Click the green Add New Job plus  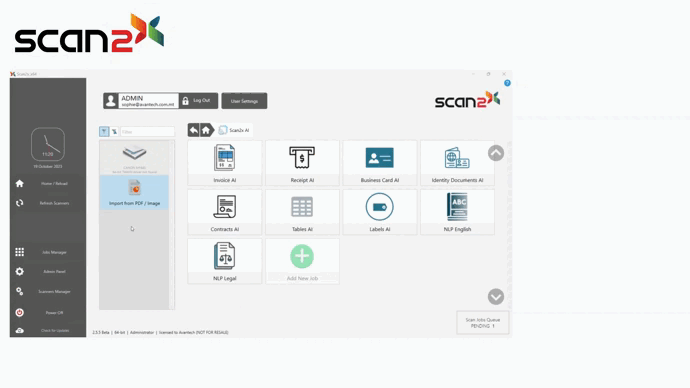pyautogui.click(x=302, y=256)
